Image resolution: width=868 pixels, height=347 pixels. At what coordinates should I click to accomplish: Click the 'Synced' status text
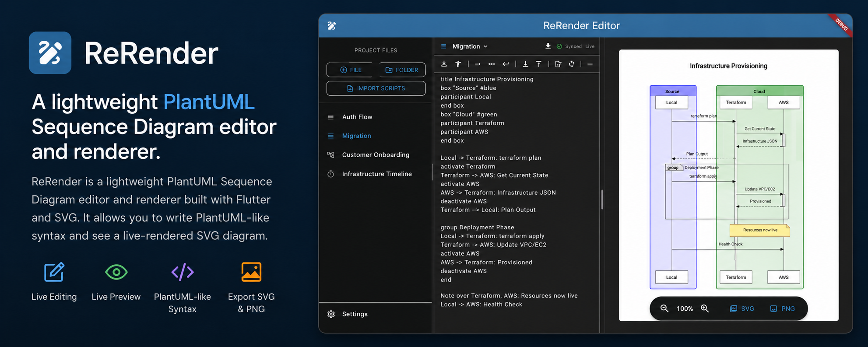pos(573,46)
